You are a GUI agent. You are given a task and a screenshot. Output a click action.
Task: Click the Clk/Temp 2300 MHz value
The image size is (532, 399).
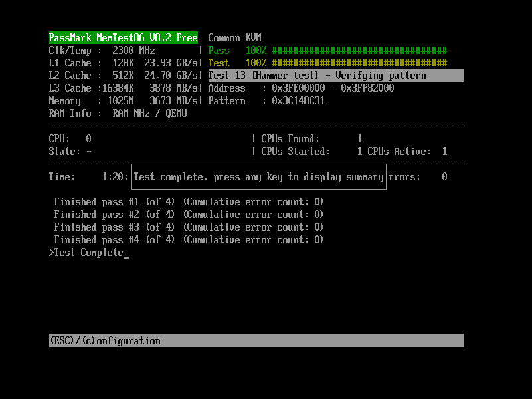(x=133, y=51)
